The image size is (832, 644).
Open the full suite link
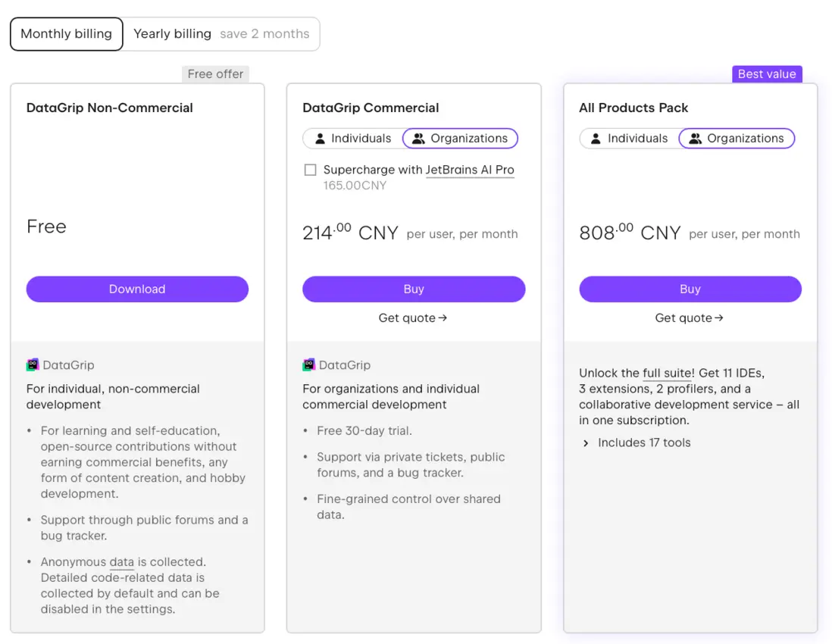click(x=668, y=373)
